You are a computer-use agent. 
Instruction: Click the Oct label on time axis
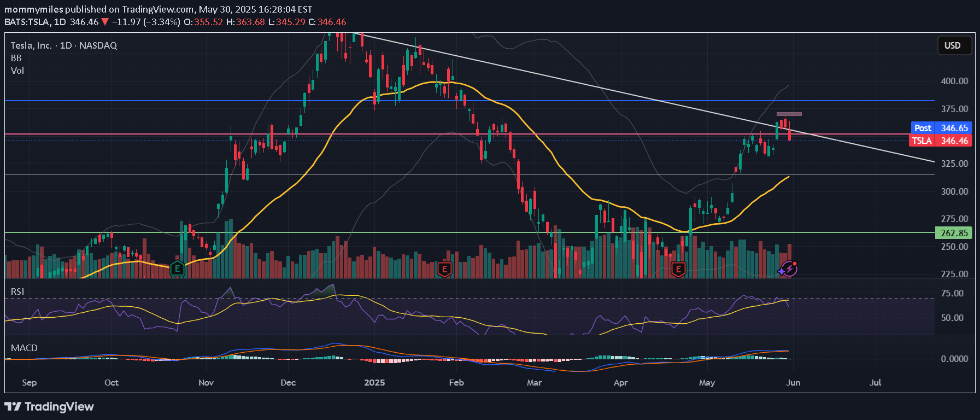112,382
